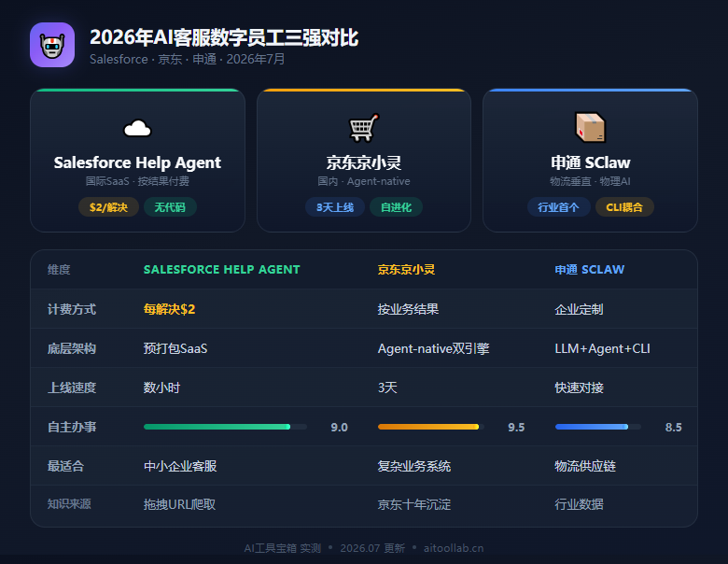Click the Salesforce cloud icon
Screen dimensions: 728x564
pyautogui.click(x=137, y=128)
